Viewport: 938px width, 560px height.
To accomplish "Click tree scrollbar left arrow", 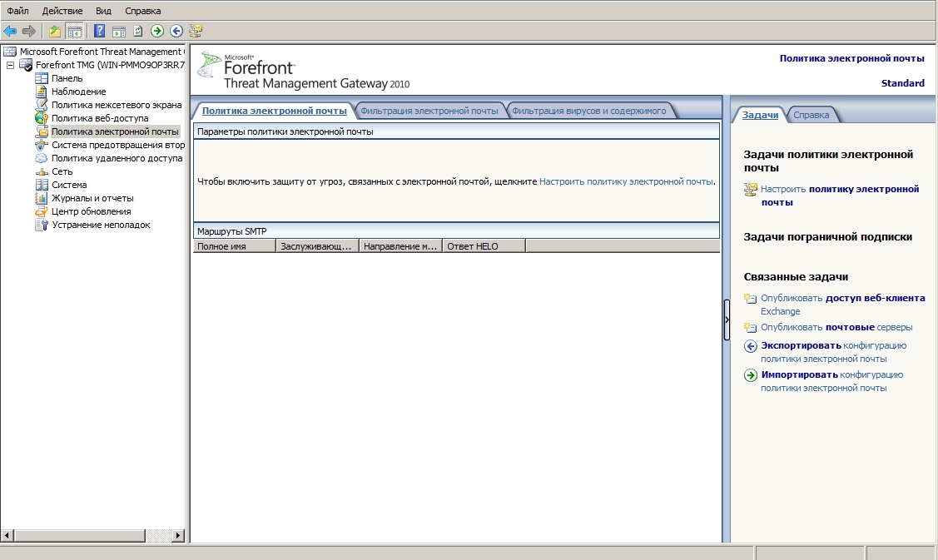I will (x=7, y=536).
